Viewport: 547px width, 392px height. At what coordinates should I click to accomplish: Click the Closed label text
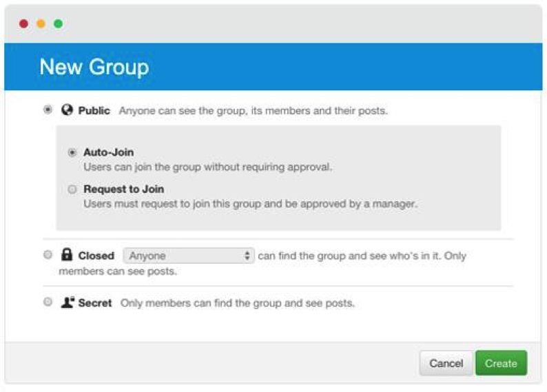click(96, 256)
